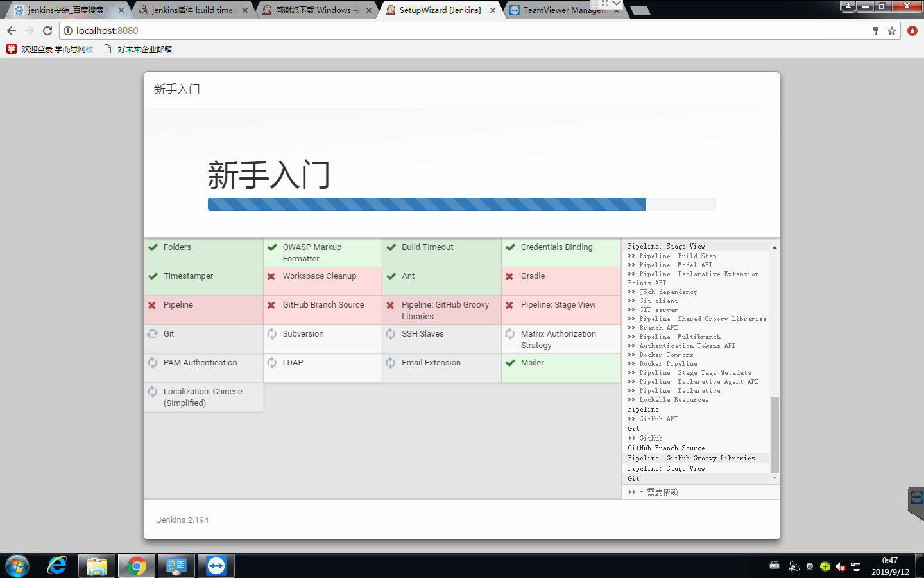
Task: Switch to the jenkins插件 build timeout tab
Action: [194, 10]
